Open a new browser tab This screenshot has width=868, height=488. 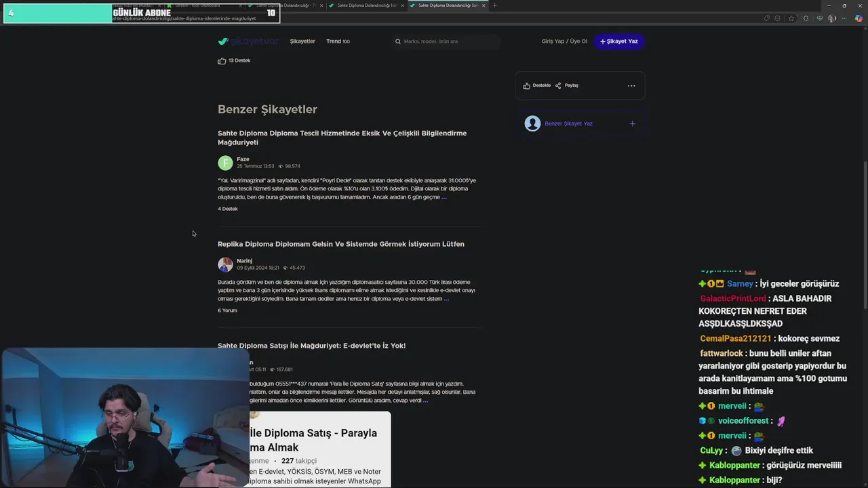click(494, 5)
